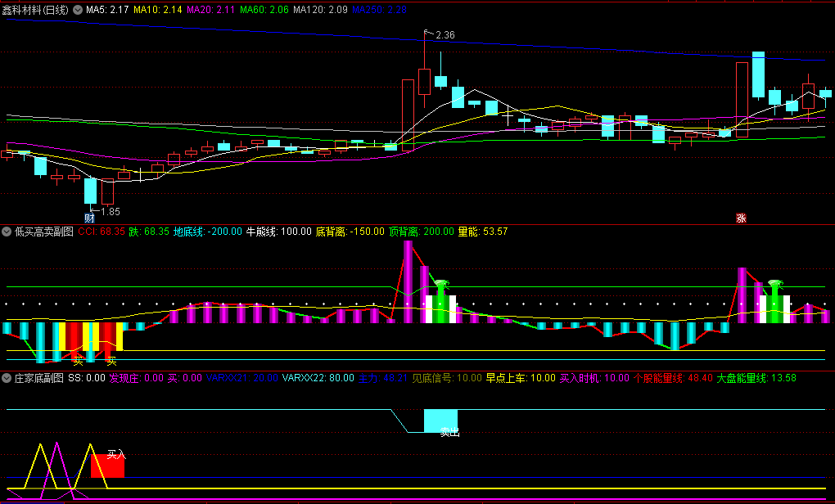The height and width of the screenshot is (504, 835).
Task: Click the cyan 卖出 block in 庄家底副图
Action: 441,421
